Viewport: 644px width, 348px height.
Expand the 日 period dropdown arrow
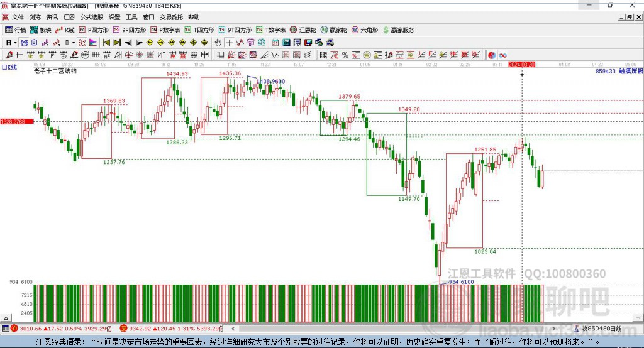[15, 43]
